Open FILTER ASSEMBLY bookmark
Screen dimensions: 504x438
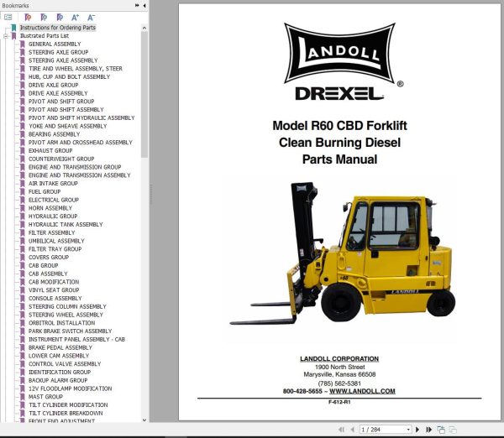pos(51,232)
